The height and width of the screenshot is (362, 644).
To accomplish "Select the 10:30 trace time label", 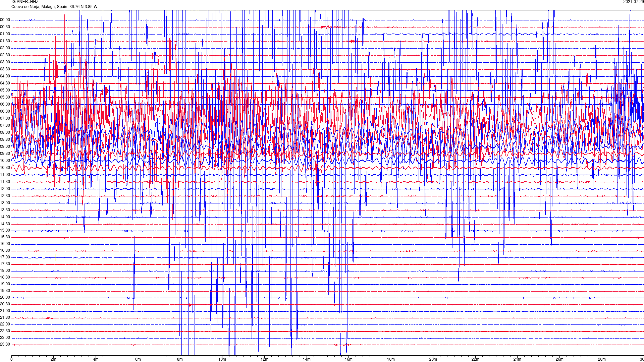I will [x=5, y=168].
